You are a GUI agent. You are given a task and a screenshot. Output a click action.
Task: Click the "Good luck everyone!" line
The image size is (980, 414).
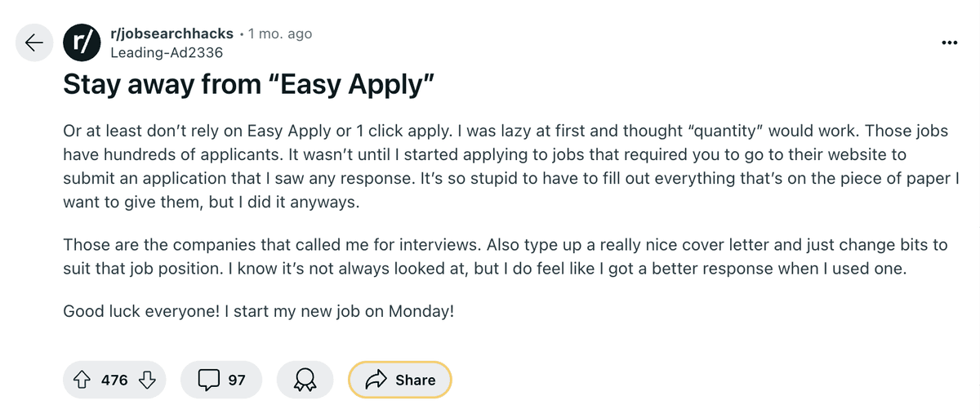[257, 312]
